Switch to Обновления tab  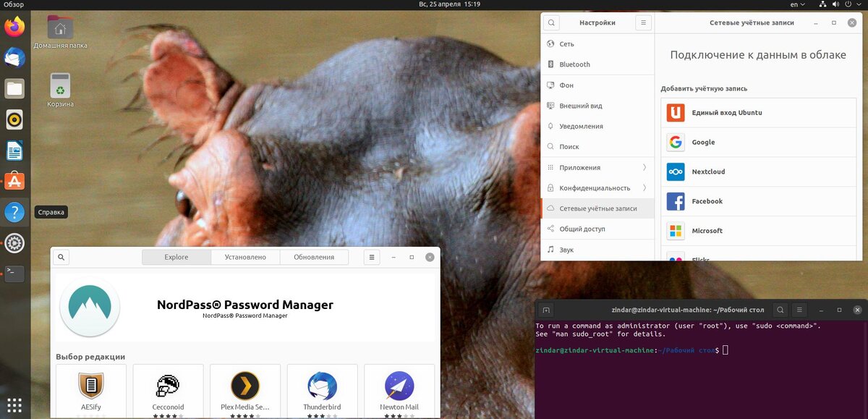click(314, 257)
